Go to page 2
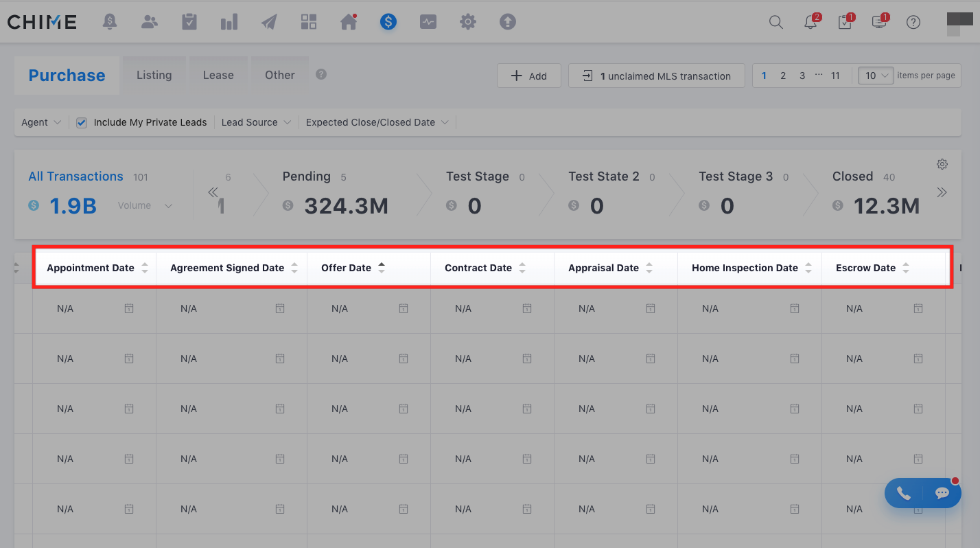The width and height of the screenshot is (980, 548). point(783,76)
